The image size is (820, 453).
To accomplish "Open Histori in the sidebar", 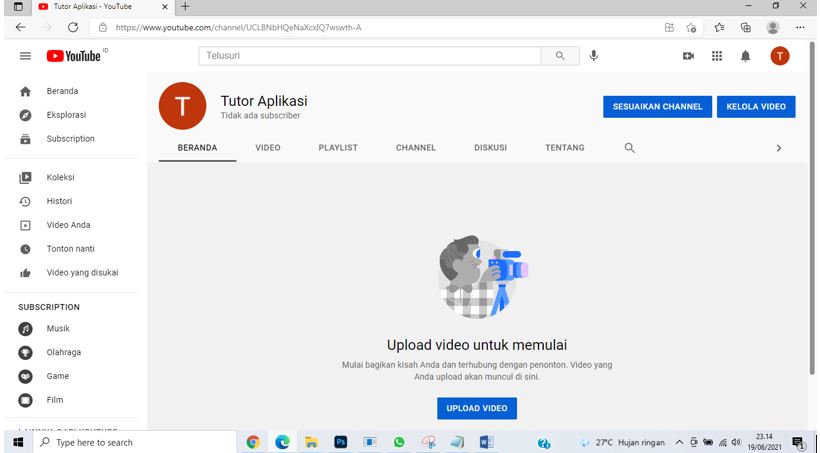I will pyautogui.click(x=59, y=201).
